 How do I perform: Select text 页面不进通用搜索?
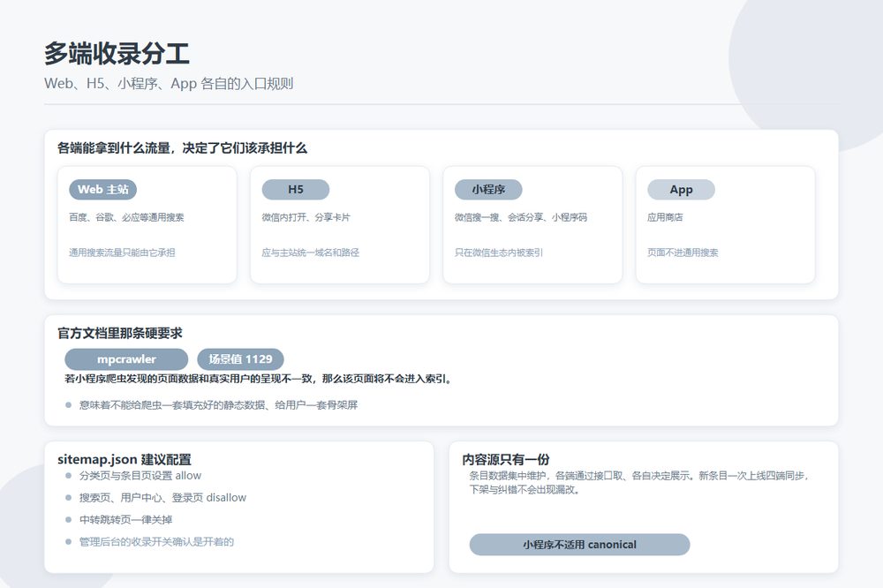click(683, 253)
